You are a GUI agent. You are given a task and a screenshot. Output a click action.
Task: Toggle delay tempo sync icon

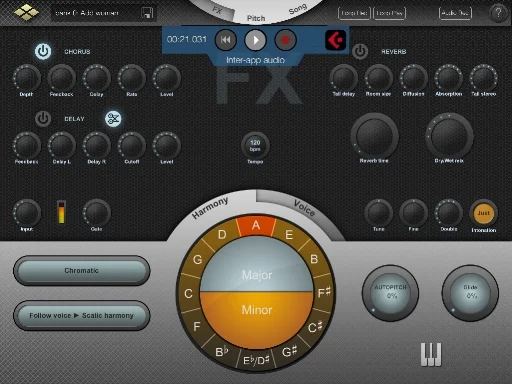pos(113,119)
